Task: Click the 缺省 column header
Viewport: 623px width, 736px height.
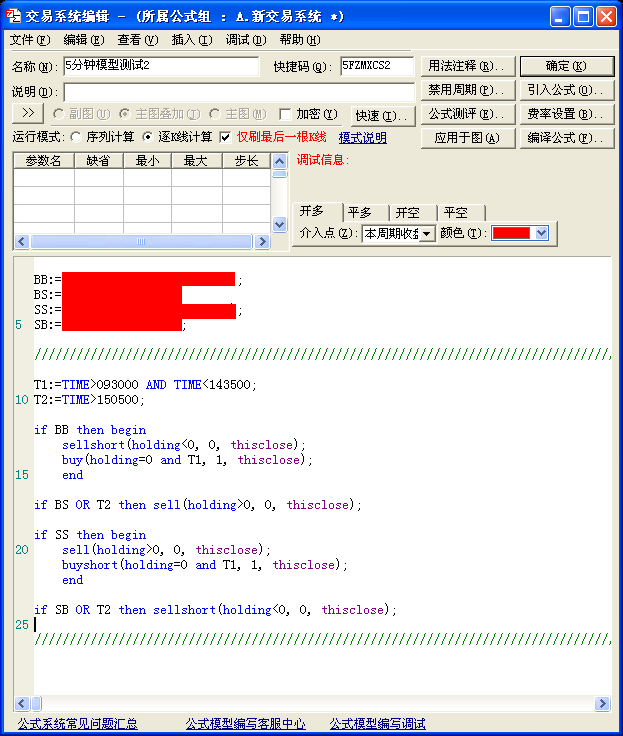Action: (99, 161)
